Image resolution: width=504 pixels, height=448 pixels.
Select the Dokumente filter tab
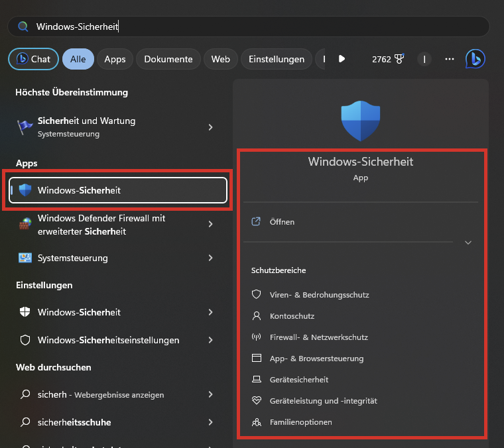(168, 59)
